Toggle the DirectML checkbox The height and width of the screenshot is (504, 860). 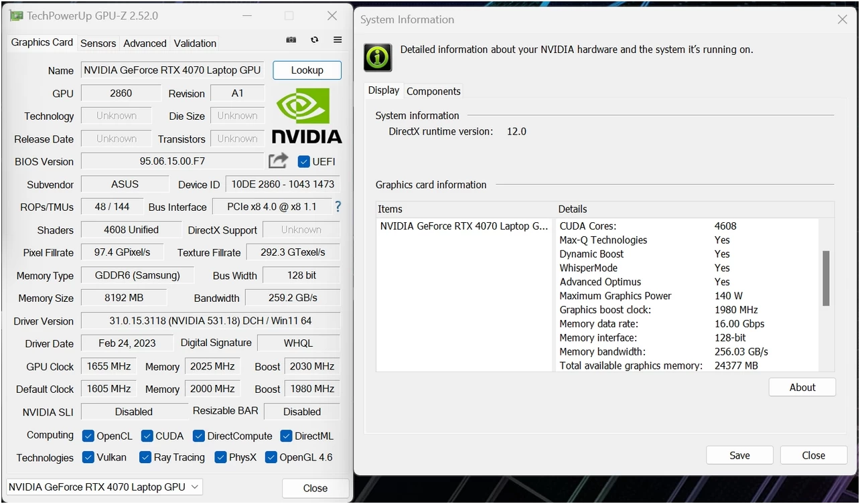click(x=286, y=436)
